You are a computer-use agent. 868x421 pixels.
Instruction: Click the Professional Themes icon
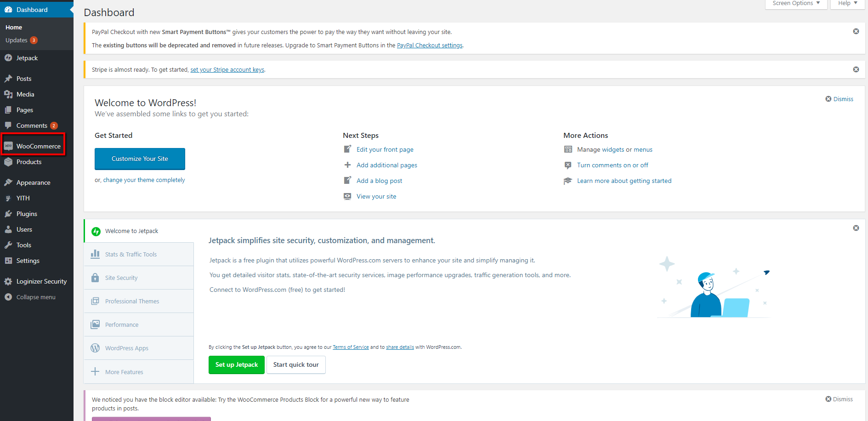95,301
